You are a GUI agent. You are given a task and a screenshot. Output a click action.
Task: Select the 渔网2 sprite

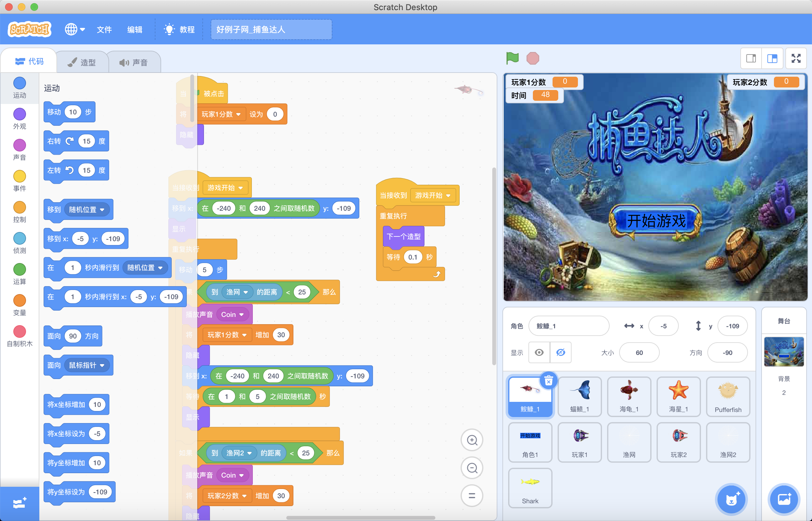click(728, 442)
